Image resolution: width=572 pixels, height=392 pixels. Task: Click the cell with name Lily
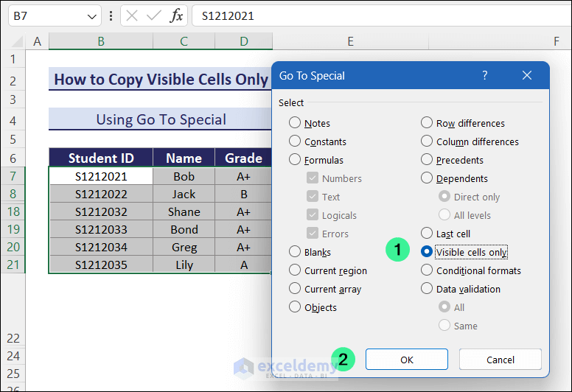[x=184, y=265]
